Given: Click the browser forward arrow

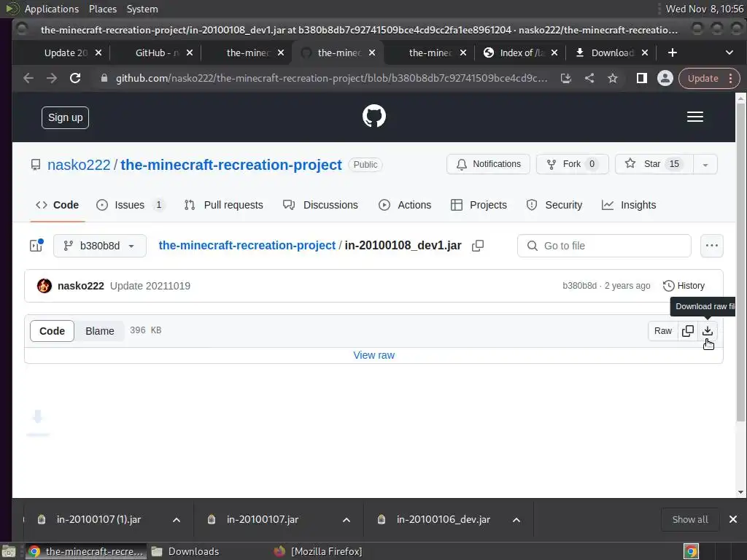Looking at the screenshot, I should click(52, 78).
